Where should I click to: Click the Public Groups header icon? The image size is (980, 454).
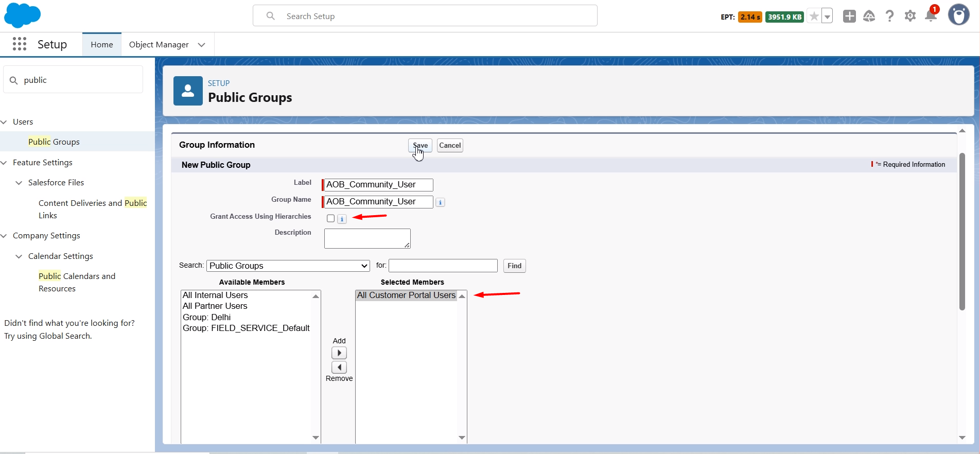pyautogui.click(x=188, y=91)
